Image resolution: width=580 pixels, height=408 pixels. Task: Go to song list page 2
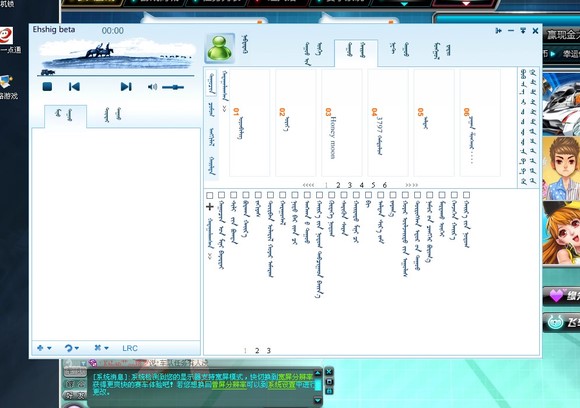click(x=257, y=351)
